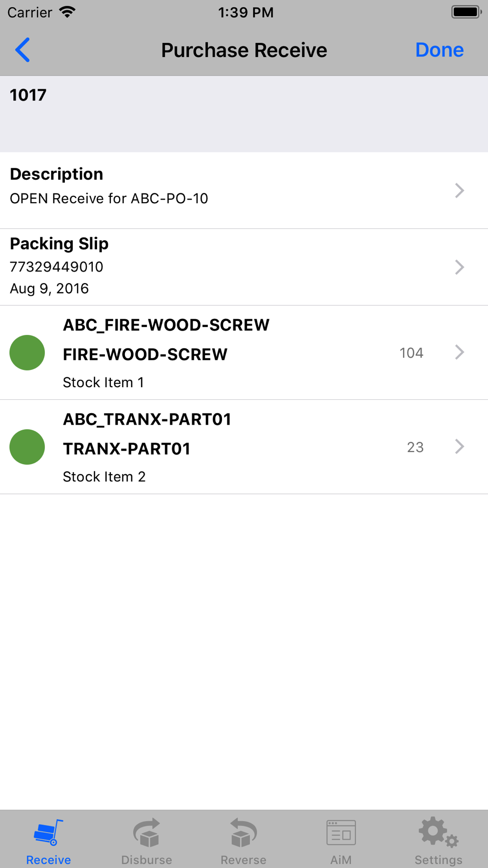The image size is (488, 868).
Task: Tap the 104 quantity value
Action: [411, 353]
